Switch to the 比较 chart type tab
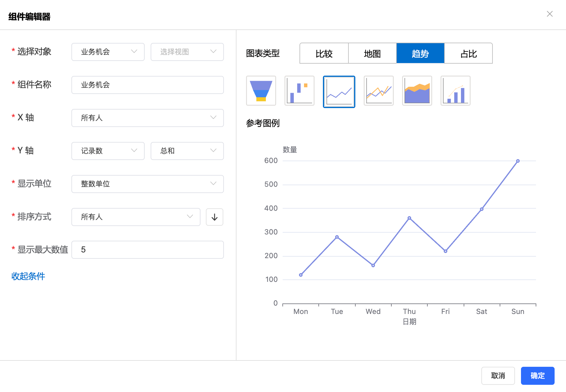566x392 pixels. tap(324, 53)
